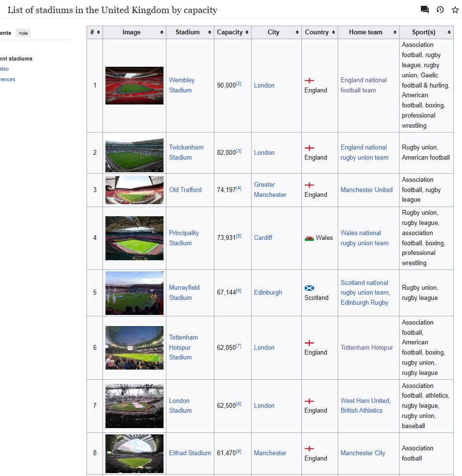Sort table by City column arrows
Viewport: 462px width, 476px height.
(297, 32)
